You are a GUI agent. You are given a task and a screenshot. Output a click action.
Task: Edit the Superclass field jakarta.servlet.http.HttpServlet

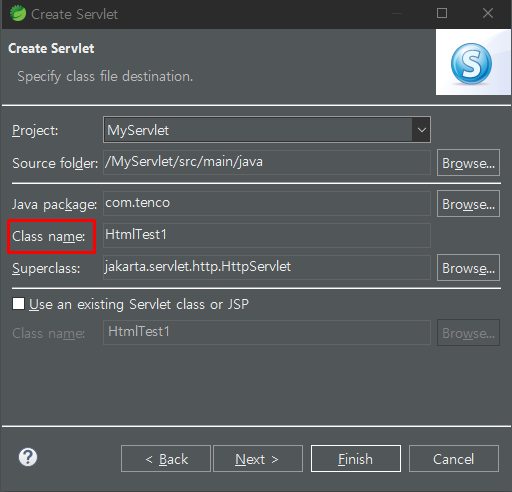point(267,267)
